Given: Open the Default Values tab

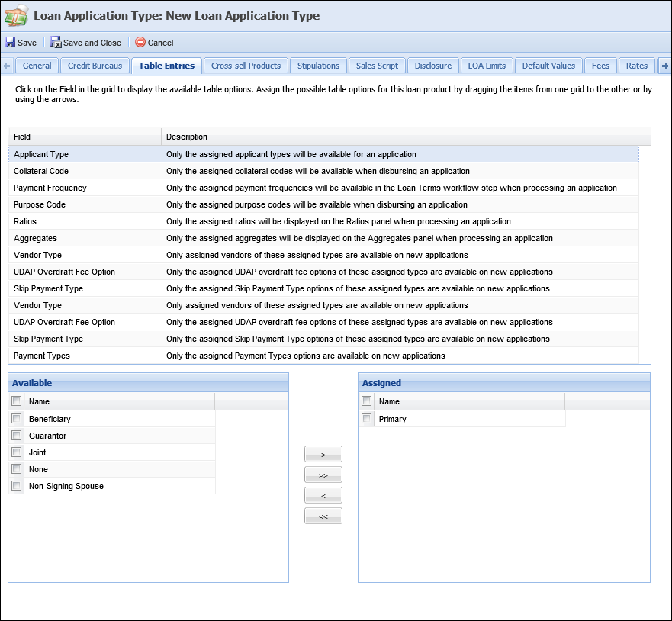Looking at the screenshot, I should pos(548,66).
